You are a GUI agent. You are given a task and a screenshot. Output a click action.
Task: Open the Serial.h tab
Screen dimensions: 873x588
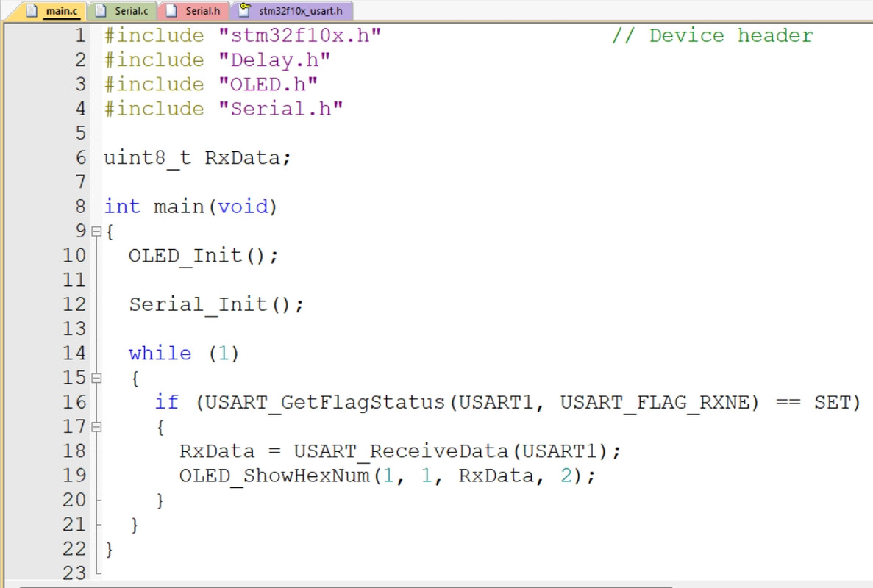point(194,11)
